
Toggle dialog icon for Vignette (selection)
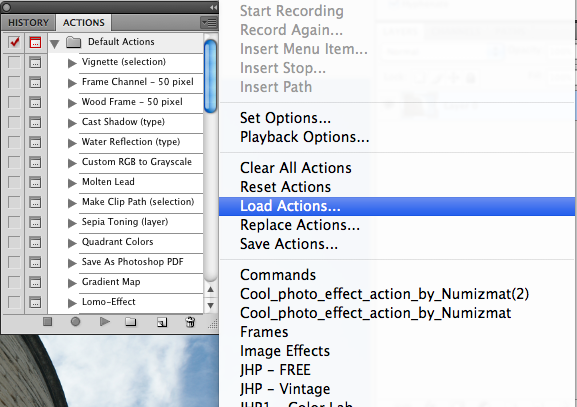tap(35, 63)
